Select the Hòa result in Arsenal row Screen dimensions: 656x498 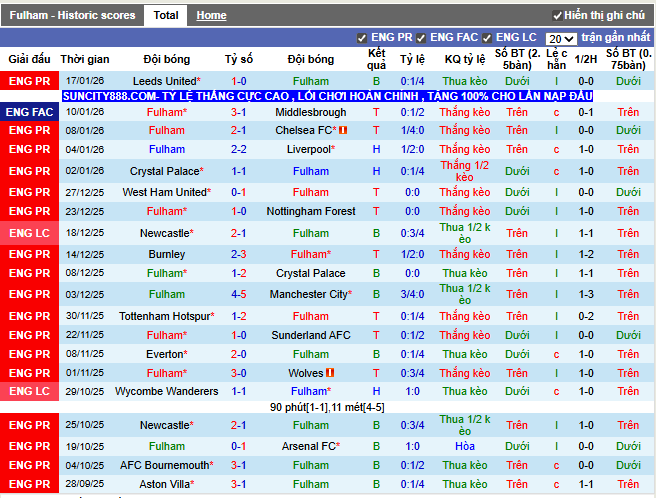[465, 447]
